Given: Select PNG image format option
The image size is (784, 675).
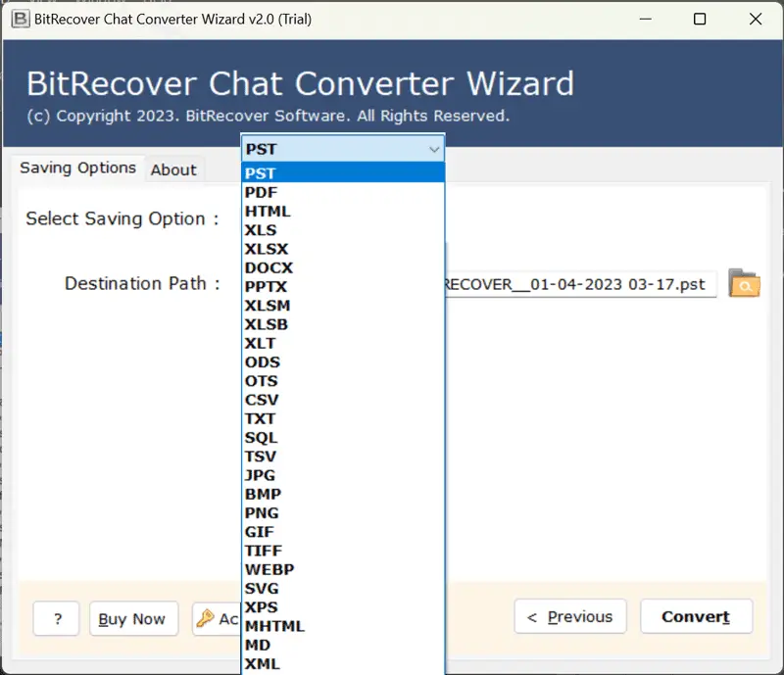Looking at the screenshot, I should click(x=262, y=512).
